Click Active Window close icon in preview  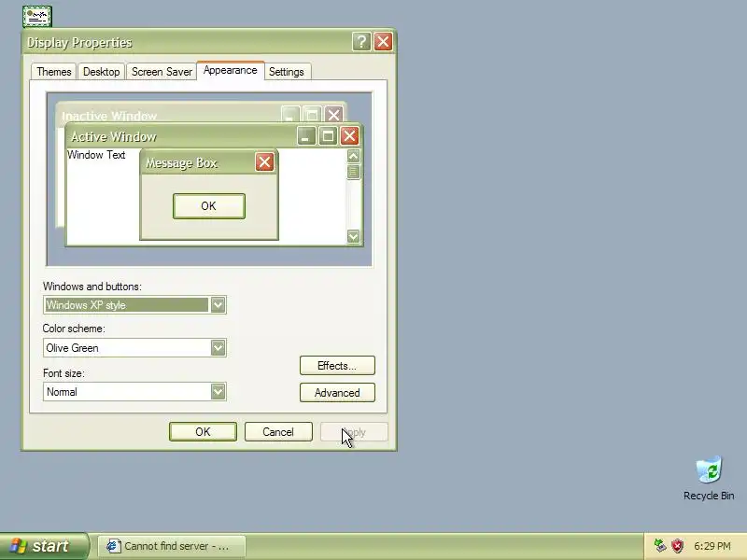coord(349,136)
